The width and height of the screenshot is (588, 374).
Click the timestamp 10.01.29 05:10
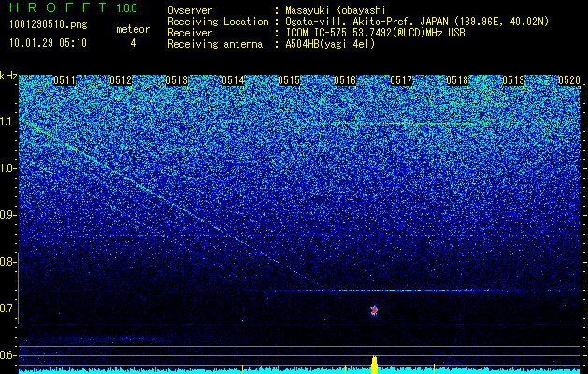(49, 43)
